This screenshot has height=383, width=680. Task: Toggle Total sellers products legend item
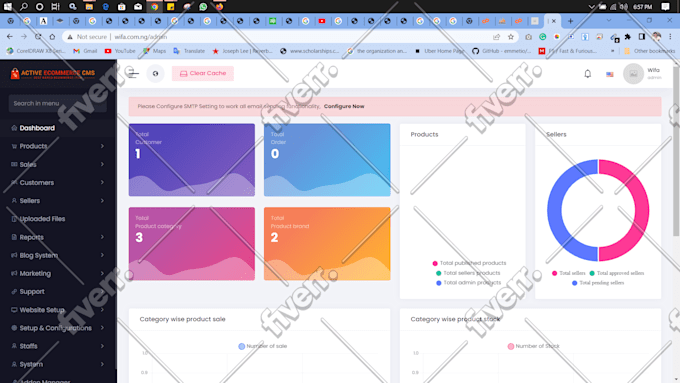tap(468, 273)
